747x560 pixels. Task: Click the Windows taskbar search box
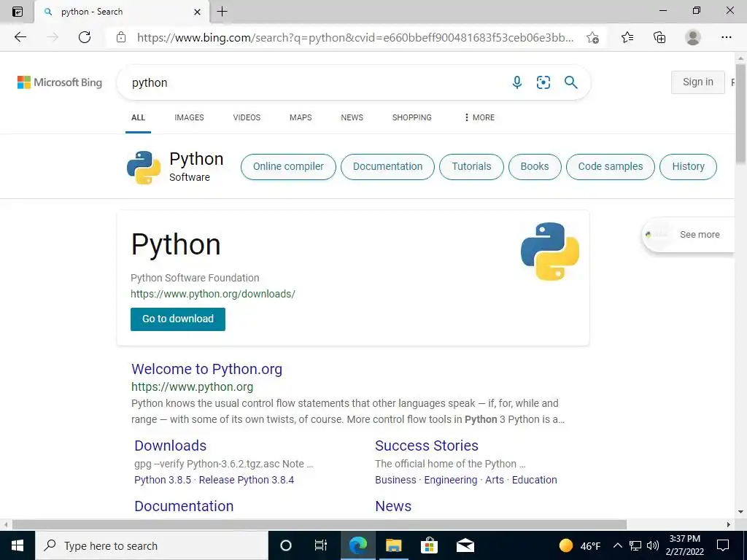coord(152,545)
